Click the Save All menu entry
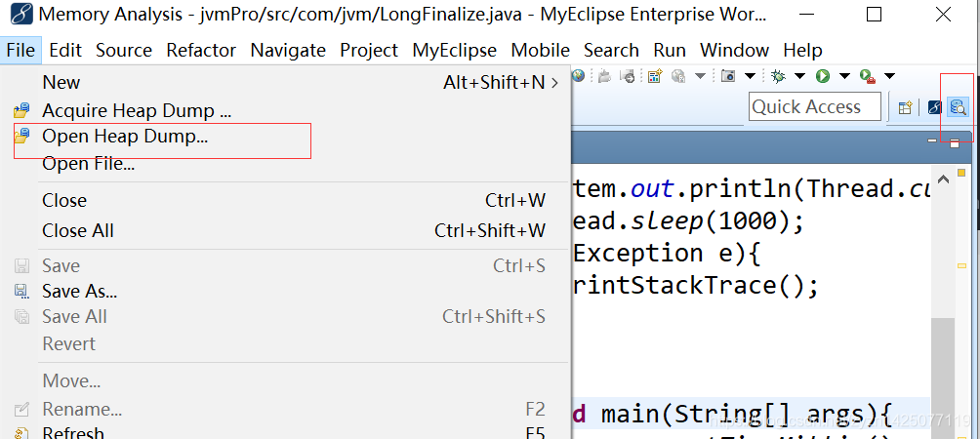 286,317
